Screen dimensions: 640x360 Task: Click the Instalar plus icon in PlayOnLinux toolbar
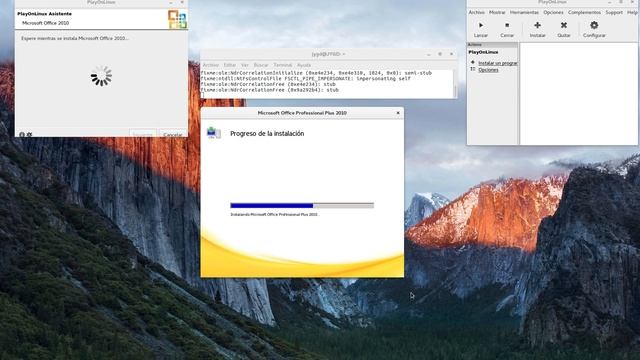pos(538,25)
